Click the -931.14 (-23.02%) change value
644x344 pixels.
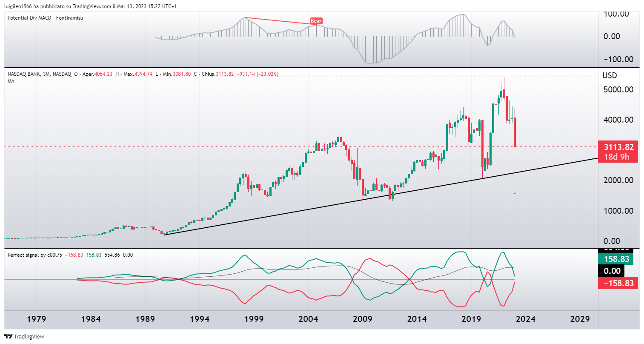(x=257, y=74)
